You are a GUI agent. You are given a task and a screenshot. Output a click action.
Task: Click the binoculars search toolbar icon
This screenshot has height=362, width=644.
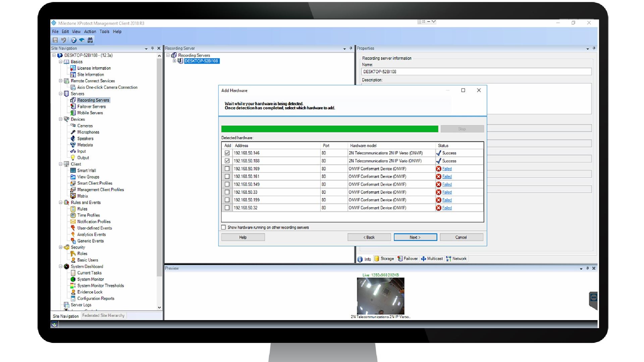pyautogui.click(x=90, y=40)
